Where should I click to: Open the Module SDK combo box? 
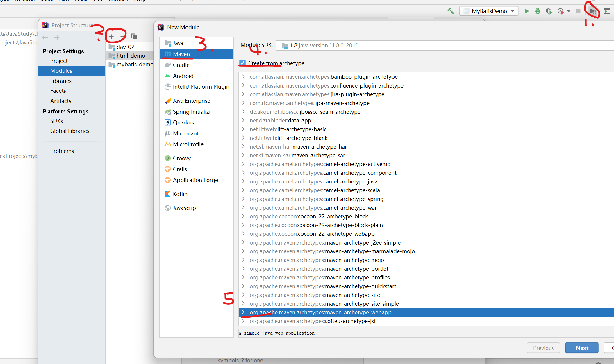pyautogui.click(x=445, y=45)
